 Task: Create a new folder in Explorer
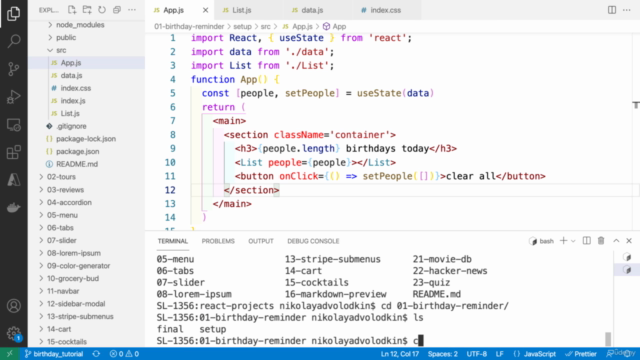pyautogui.click(x=87, y=10)
